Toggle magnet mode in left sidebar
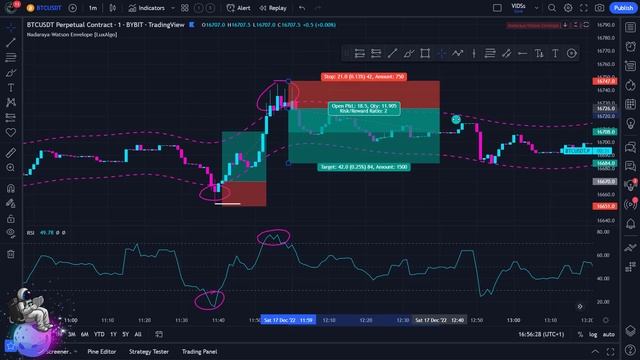This screenshot has height=360, width=640. coord(11,188)
